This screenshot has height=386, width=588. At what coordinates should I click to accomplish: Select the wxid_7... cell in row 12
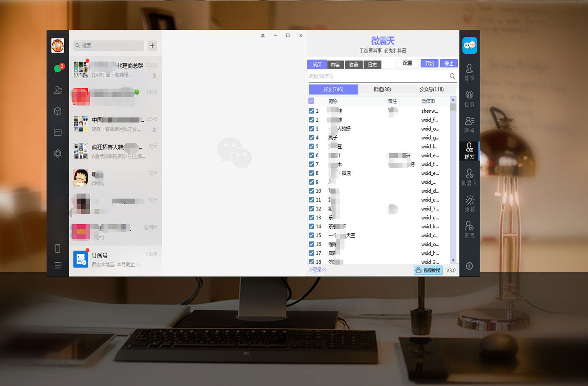[x=430, y=209]
